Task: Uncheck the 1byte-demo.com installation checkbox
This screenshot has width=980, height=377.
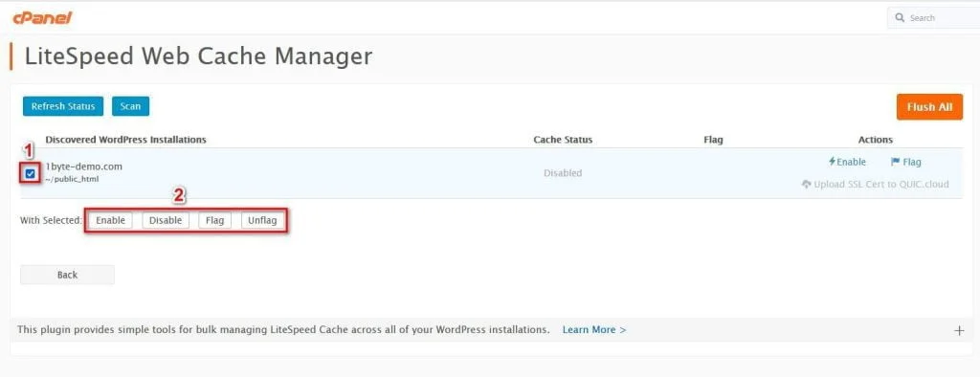Action: [x=31, y=173]
